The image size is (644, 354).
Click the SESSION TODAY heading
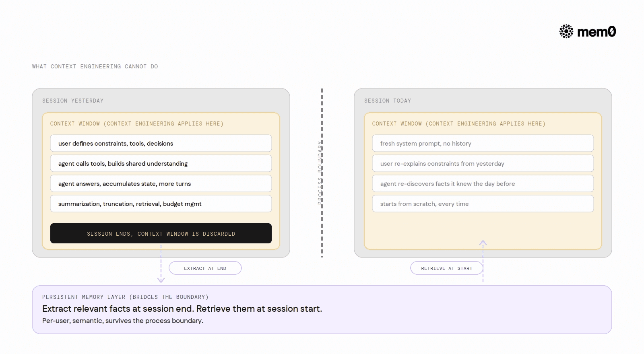[388, 101]
